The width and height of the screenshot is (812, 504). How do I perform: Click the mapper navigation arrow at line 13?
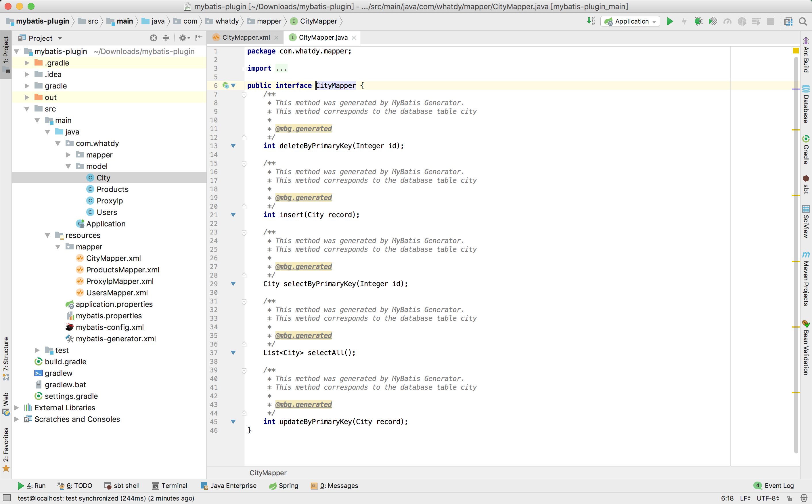point(233,146)
